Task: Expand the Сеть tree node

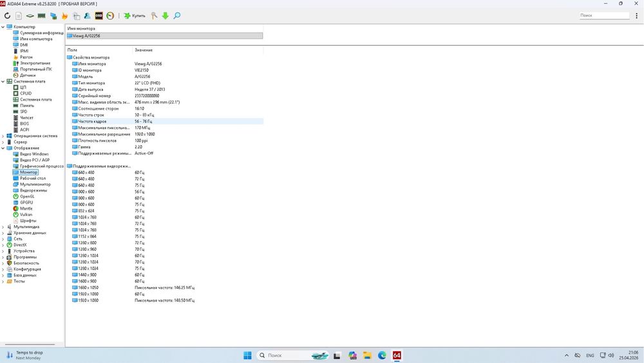Action: pyautogui.click(x=3, y=239)
